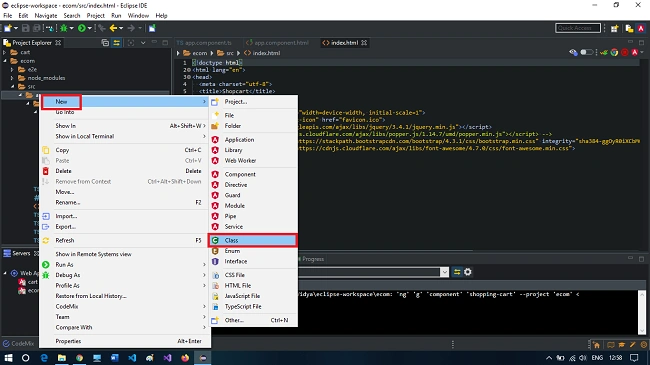Expand the Compare With submenu
Viewport: 650px width, 365px height.
(x=124, y=327)
